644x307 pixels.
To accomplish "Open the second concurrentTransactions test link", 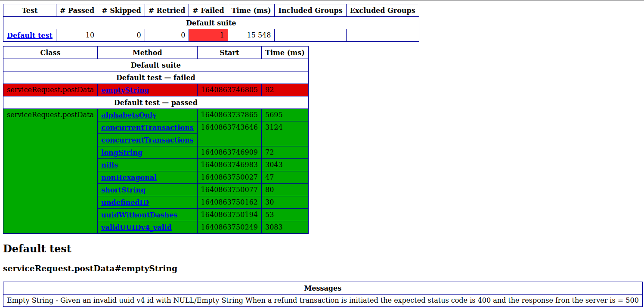I will coord(147,140).
